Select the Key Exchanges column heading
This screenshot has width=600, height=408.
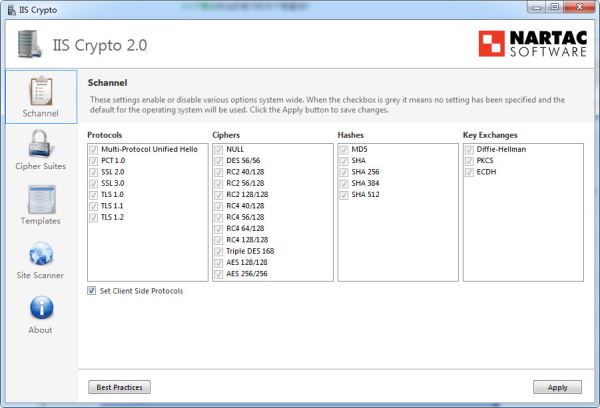click(x=490, y=135)
